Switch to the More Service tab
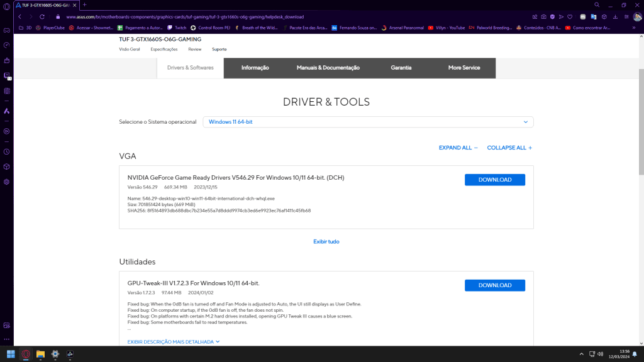 point(464,68)
